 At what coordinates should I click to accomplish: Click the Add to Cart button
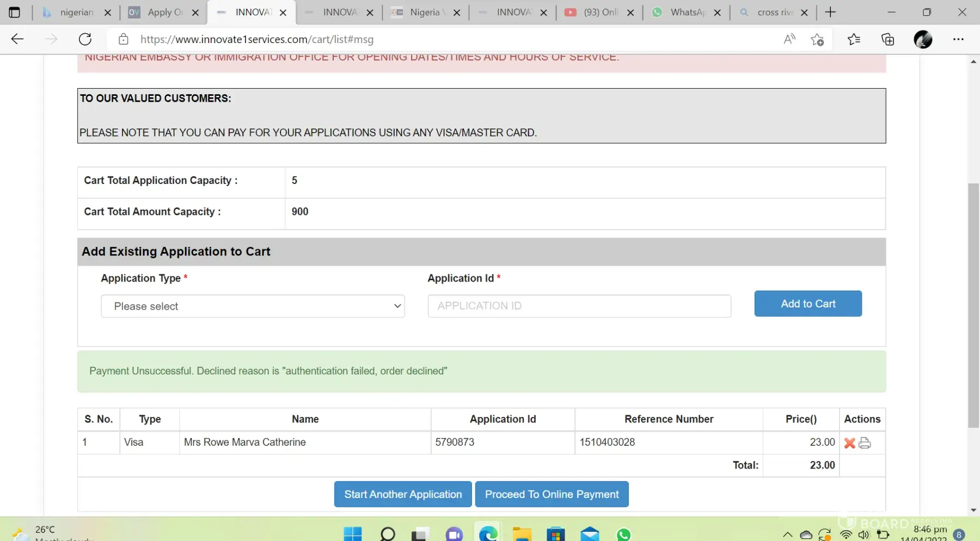[x=808, y=304]
